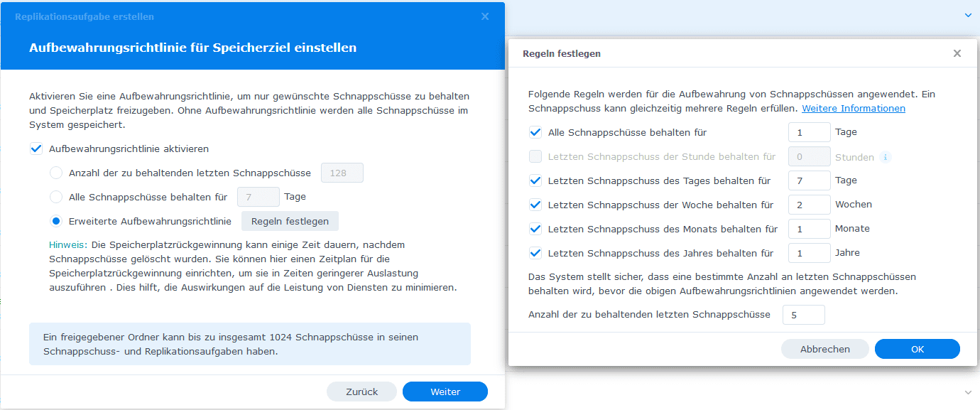Click the info icon next to Stunden
The image size is (980, 410).
(x=884, y=157)
